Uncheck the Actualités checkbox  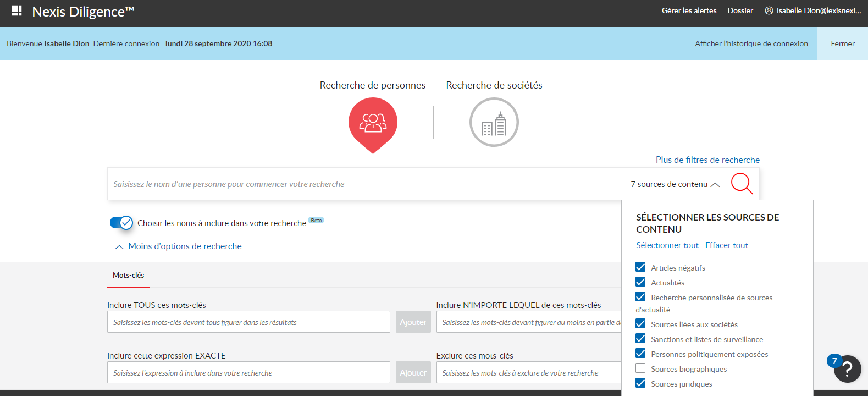pyautogui.click(x=640, y=282)
